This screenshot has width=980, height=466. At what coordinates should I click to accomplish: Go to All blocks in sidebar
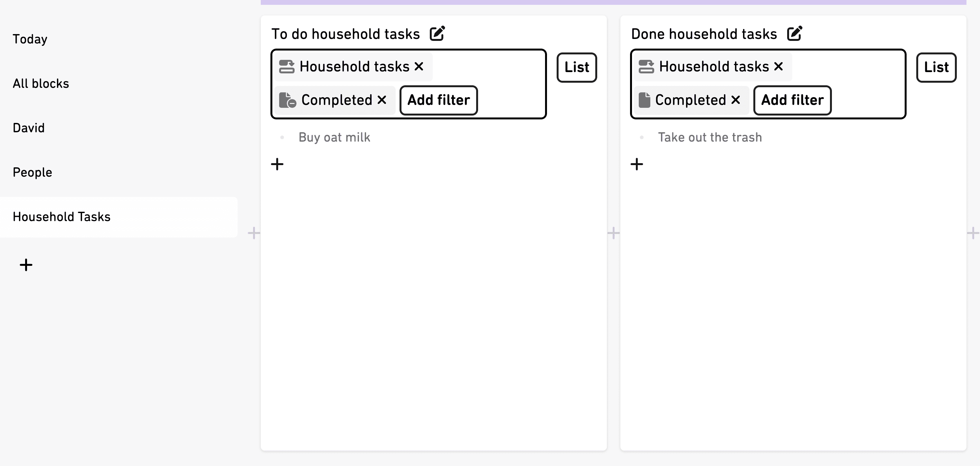coord(41,84)
